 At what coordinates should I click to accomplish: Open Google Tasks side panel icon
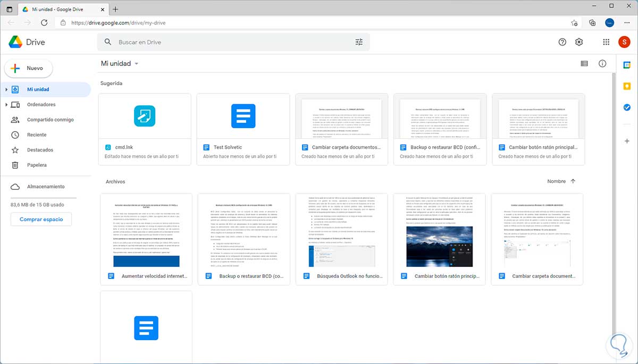coord(627,107)
